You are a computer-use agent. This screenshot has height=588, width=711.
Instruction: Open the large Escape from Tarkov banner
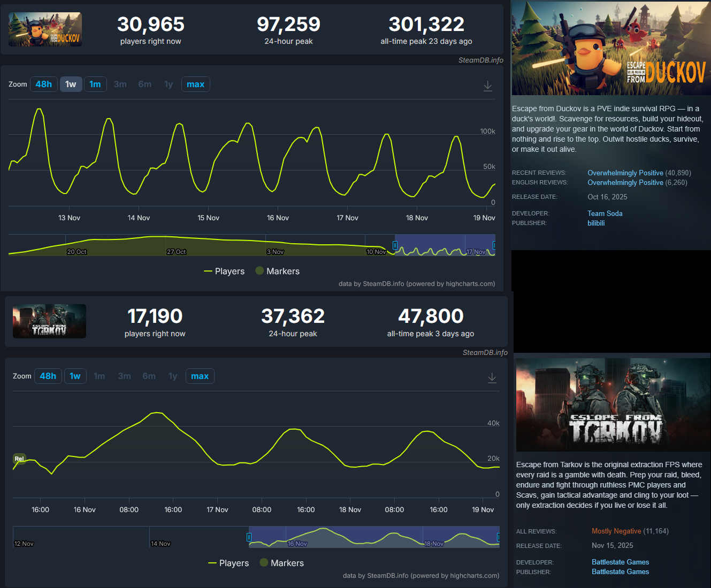(x=613, y=405)
